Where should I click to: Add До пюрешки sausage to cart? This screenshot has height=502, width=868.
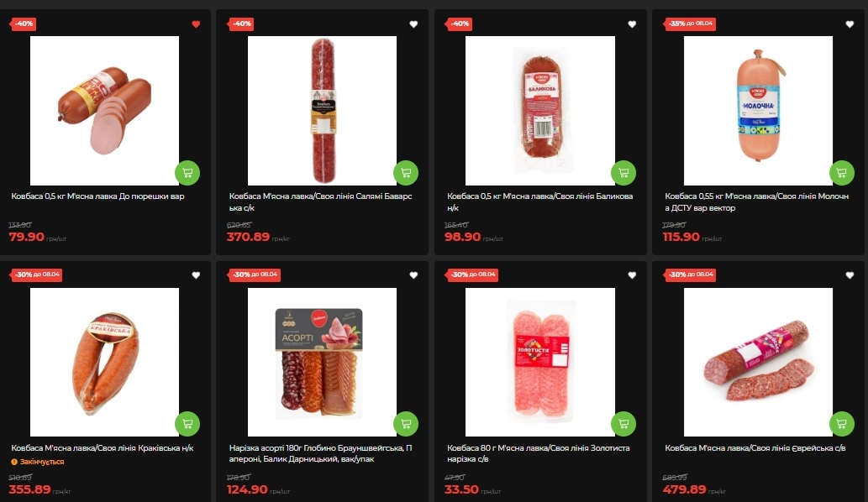[187, 172]
